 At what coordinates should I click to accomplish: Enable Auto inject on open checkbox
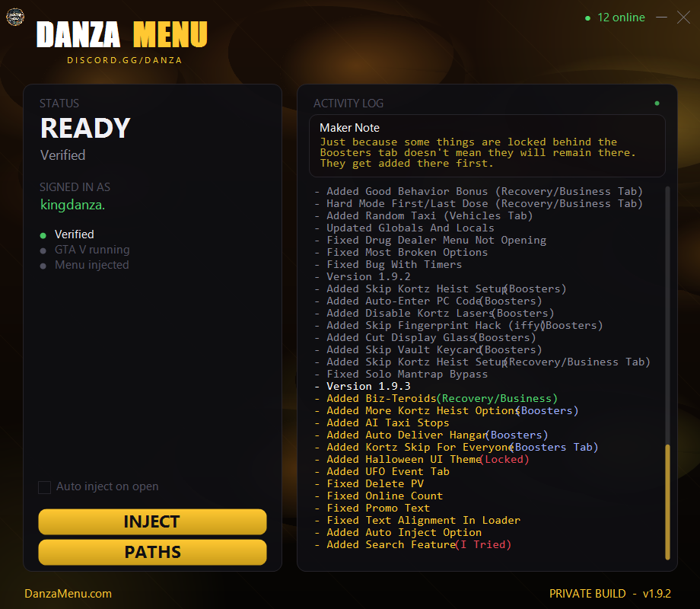coord(45,487)
